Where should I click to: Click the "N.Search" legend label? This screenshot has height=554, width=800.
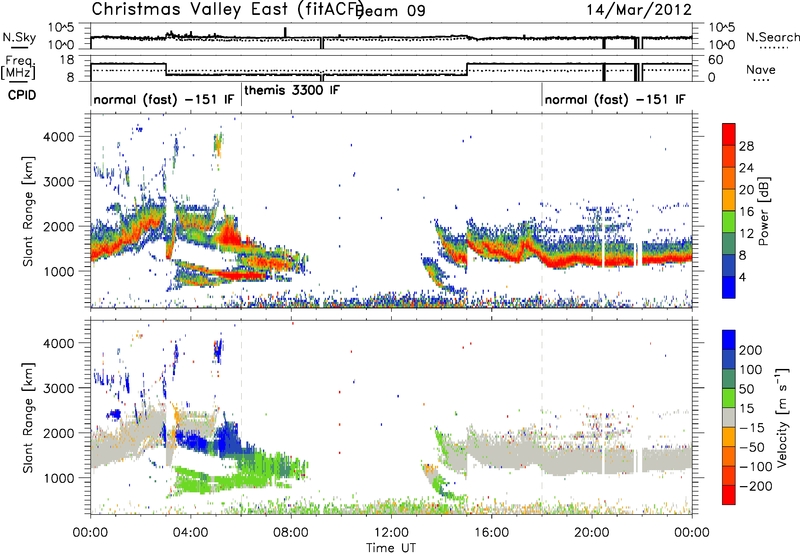coord(772,37)
